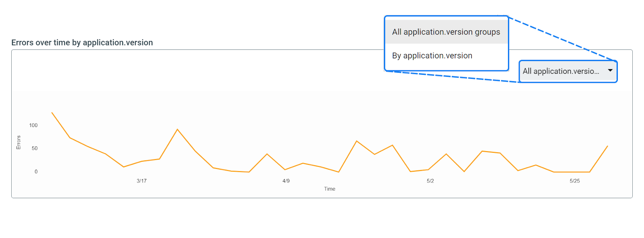Viewport: 644px width, 238px height.
Task: Click the 5/25 date tick
Action: [574, 181]
